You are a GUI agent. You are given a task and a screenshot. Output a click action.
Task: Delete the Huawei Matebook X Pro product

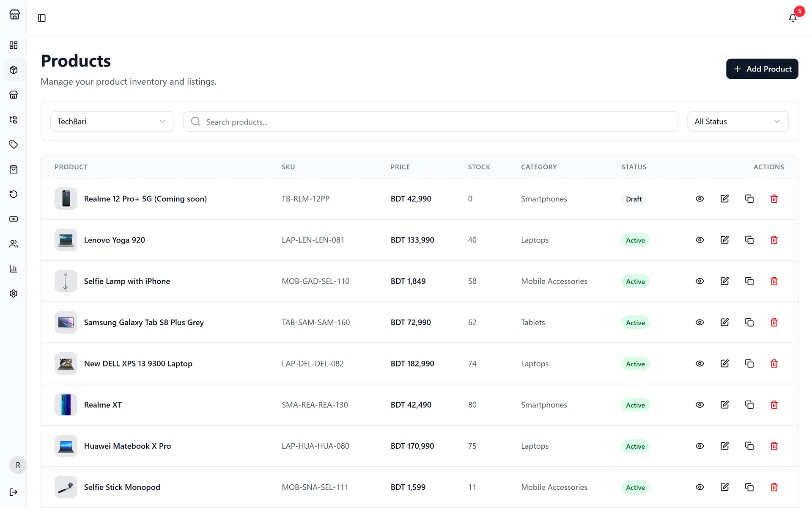[774, 446]
